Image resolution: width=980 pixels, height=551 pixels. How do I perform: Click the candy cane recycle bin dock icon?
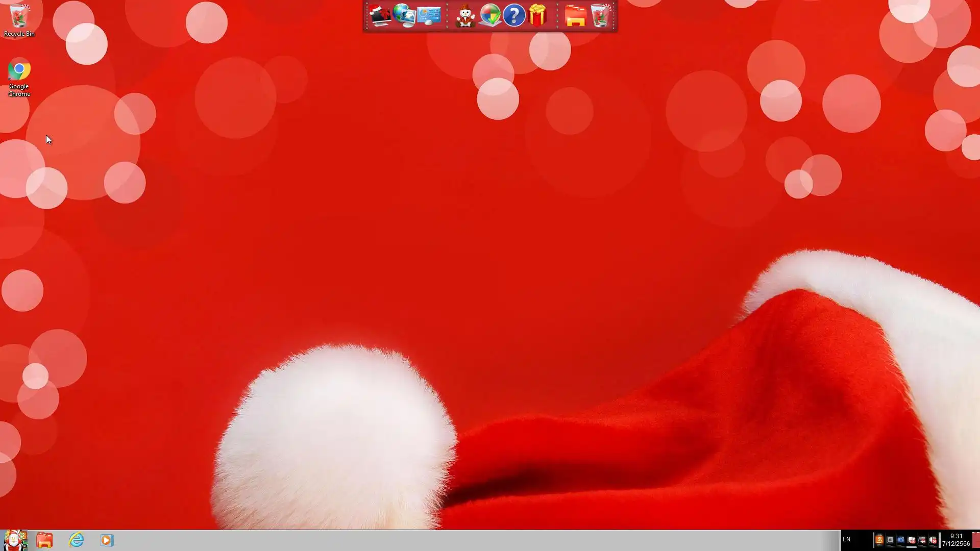pyautogui.click(x=600, y=16)
